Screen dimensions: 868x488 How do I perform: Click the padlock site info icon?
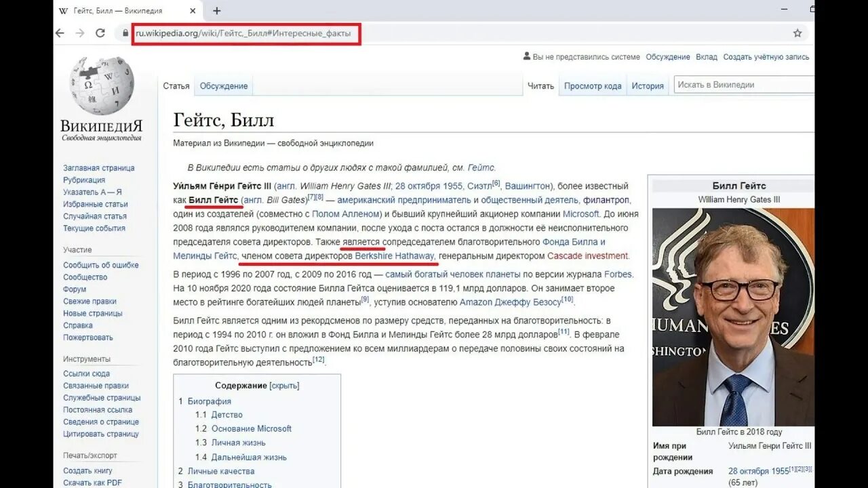[125, 33]
